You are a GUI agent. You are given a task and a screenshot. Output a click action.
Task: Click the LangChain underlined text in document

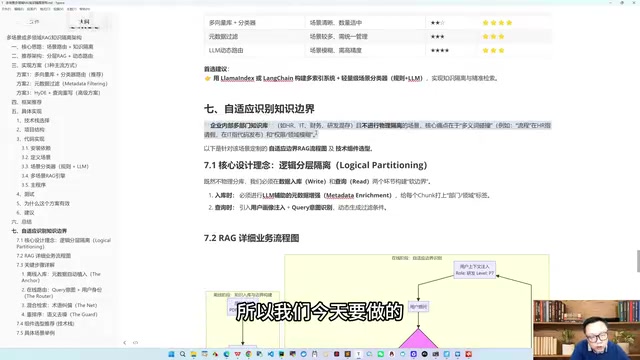click(x=278, y=78)
